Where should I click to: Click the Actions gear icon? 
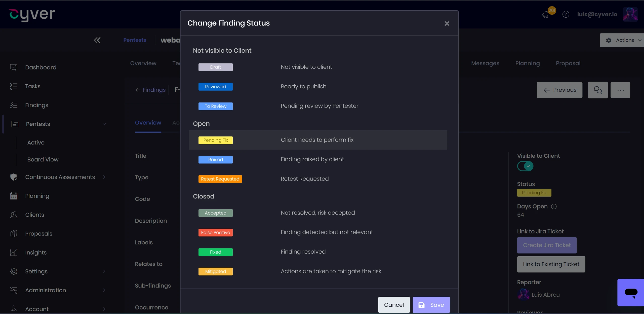[x=609, y=40]
